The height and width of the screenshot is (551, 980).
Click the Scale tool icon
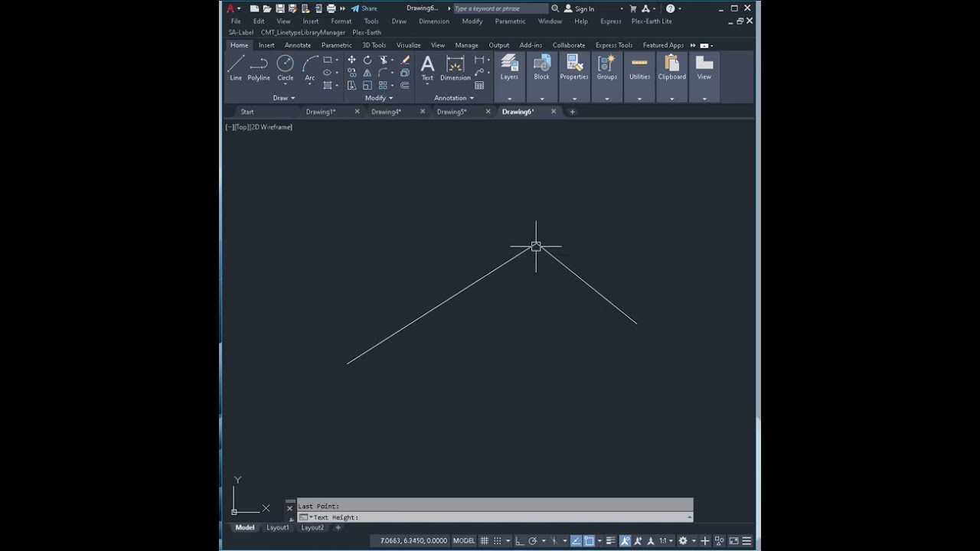tap(367, 86)
